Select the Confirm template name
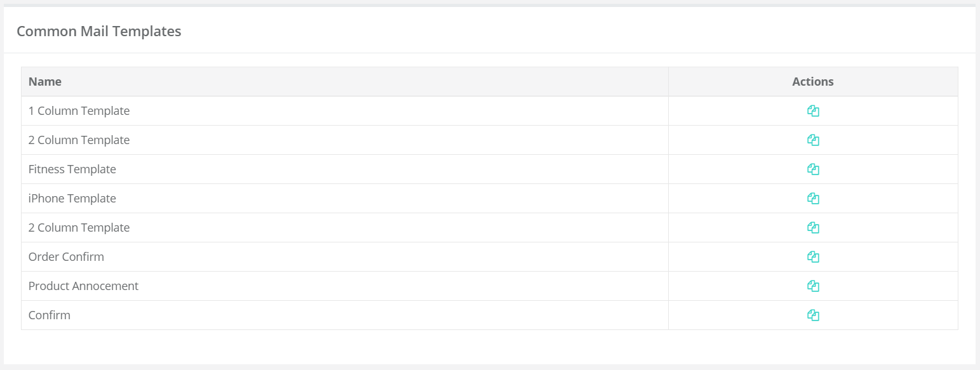The width and height of the screenshot is (980, 370). click(50, 315)
